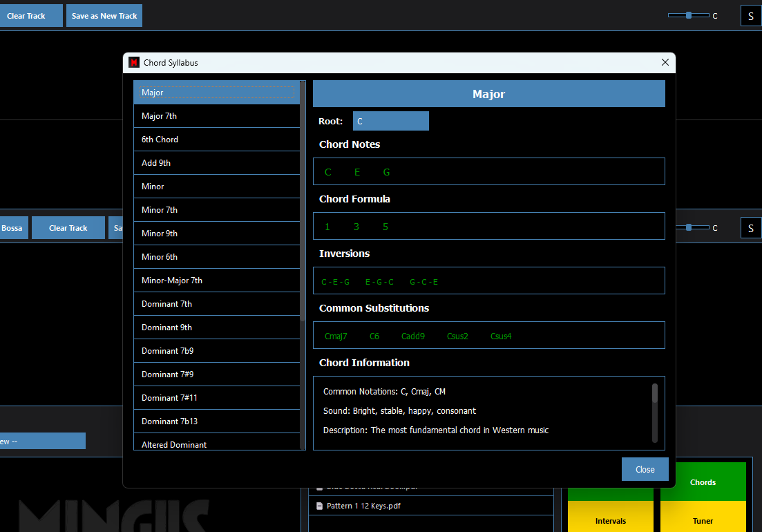This screenshot has width=762, height=532.
Task: Toggle the top track's S solo button
Action: [750, 16]
